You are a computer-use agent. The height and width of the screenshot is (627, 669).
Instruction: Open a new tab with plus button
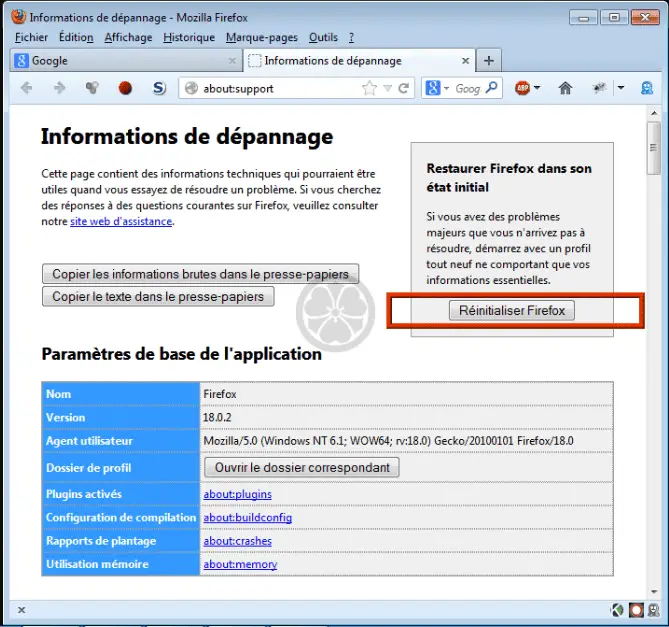pos(489,61)
